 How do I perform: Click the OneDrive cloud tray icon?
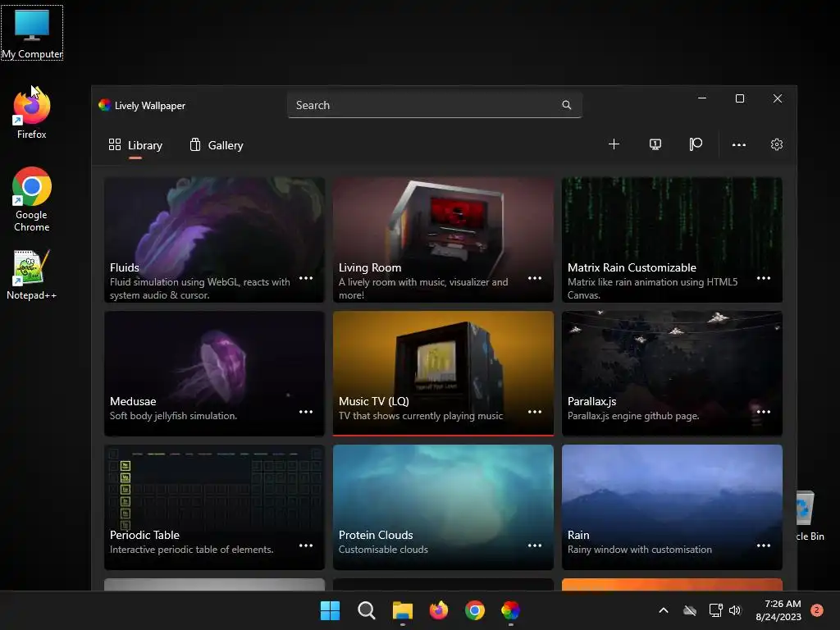point(690,610)
